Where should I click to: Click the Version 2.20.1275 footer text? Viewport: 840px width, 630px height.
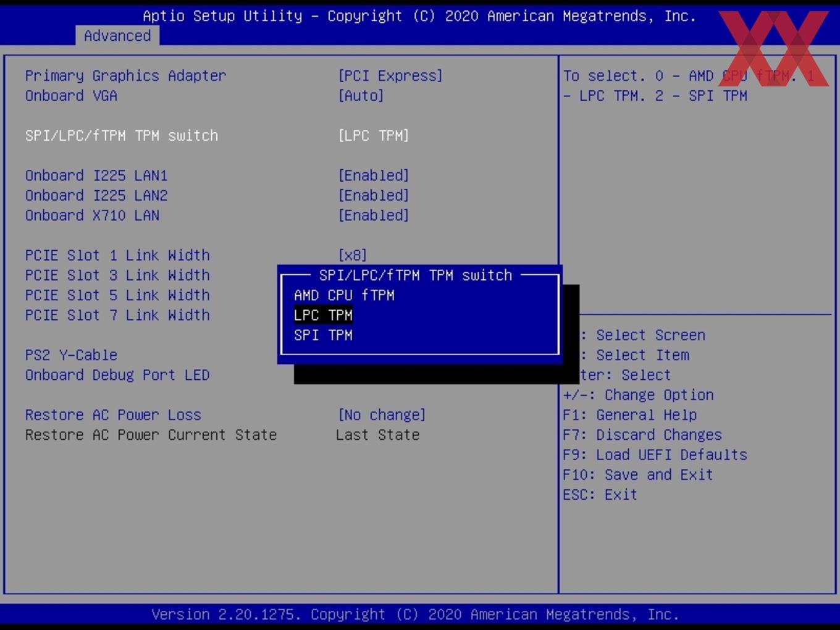coord(415,615)
